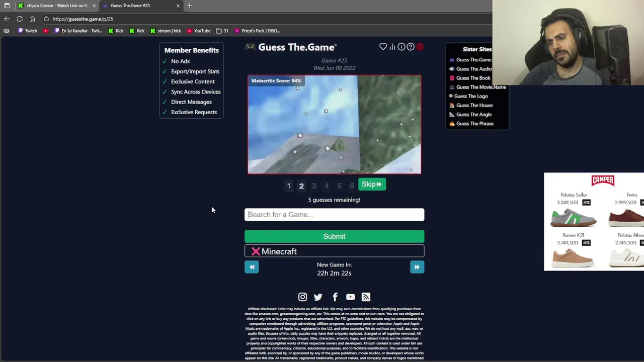
Task: Click the Member Benefits heading
Action: (x=191, y=50)
